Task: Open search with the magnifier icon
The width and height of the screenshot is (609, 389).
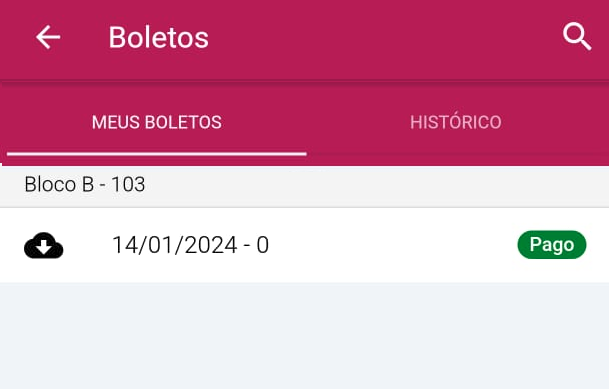Action: 577,37
